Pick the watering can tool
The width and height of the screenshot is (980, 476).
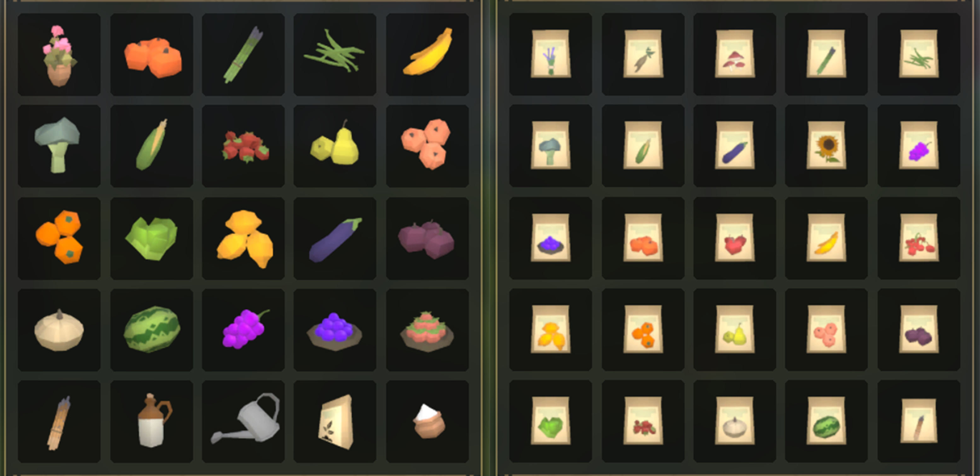click(x=243, y=421)
